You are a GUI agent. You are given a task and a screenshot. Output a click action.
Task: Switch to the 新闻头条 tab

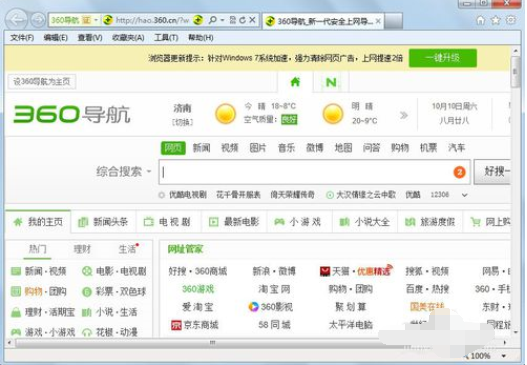coord(104,222)
